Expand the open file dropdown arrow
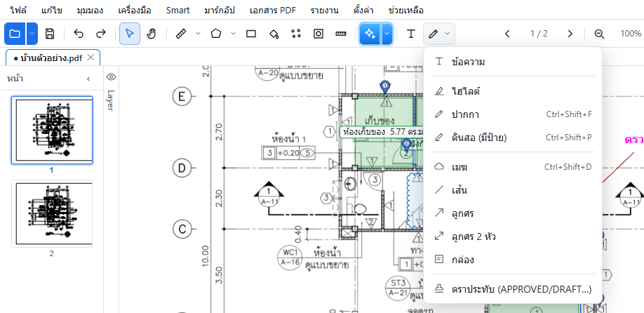 (32, 34)
